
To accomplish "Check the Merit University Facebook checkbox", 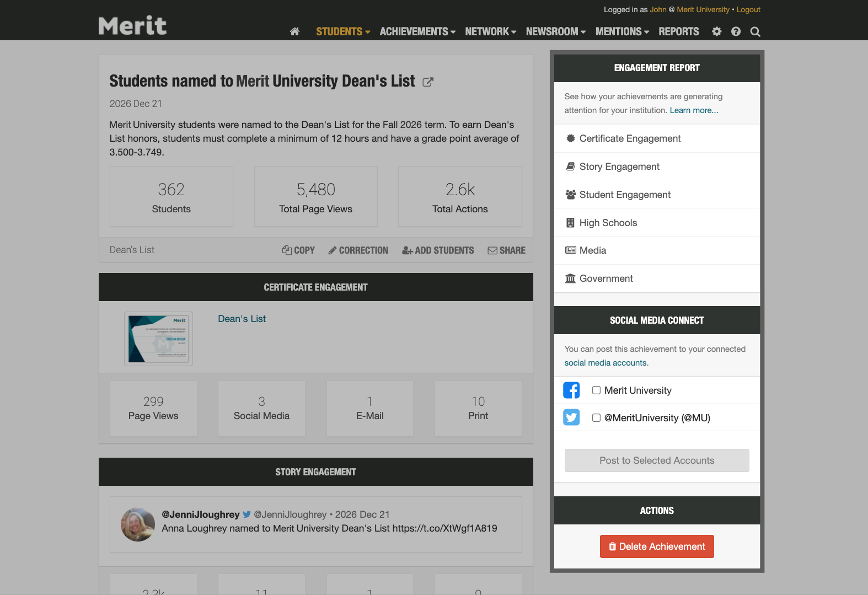I will (596, 390).
